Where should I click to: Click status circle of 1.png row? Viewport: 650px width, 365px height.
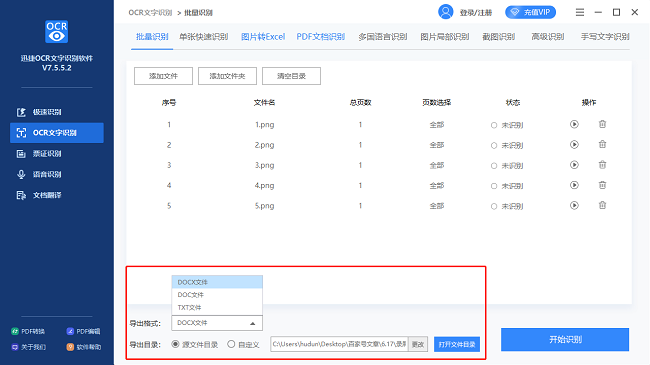(x=494, y=125)
